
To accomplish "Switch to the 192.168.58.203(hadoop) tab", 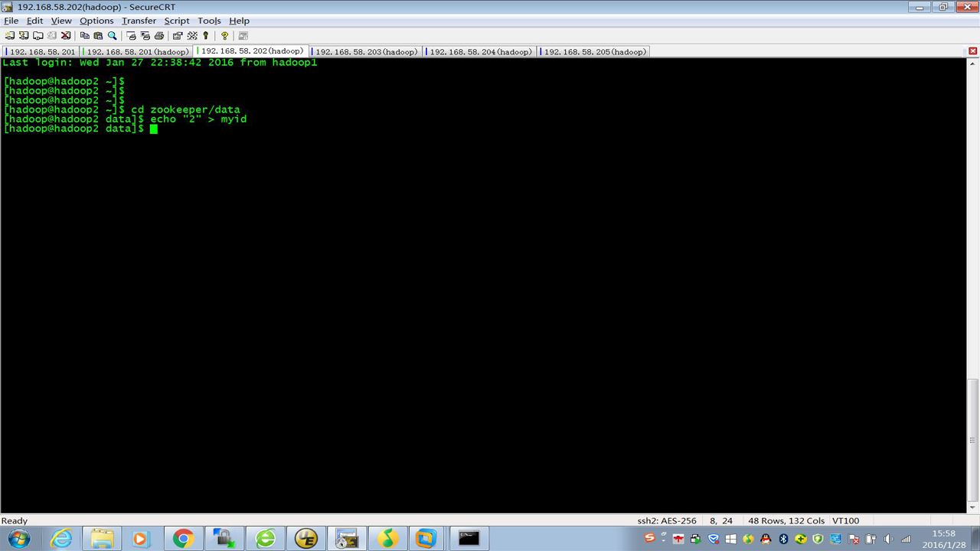I will click(x=366, y=51).
